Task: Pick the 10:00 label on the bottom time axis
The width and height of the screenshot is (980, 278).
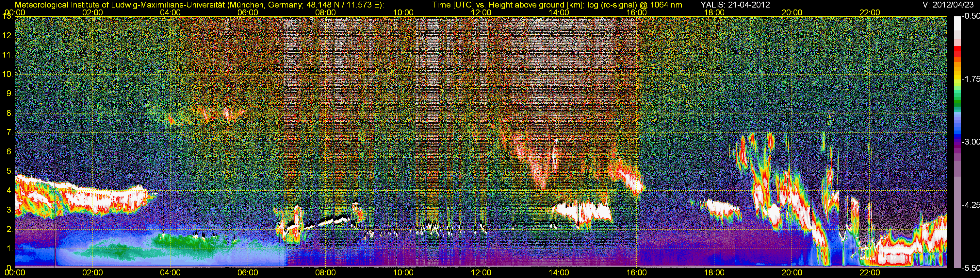Action: coord(403,273)
